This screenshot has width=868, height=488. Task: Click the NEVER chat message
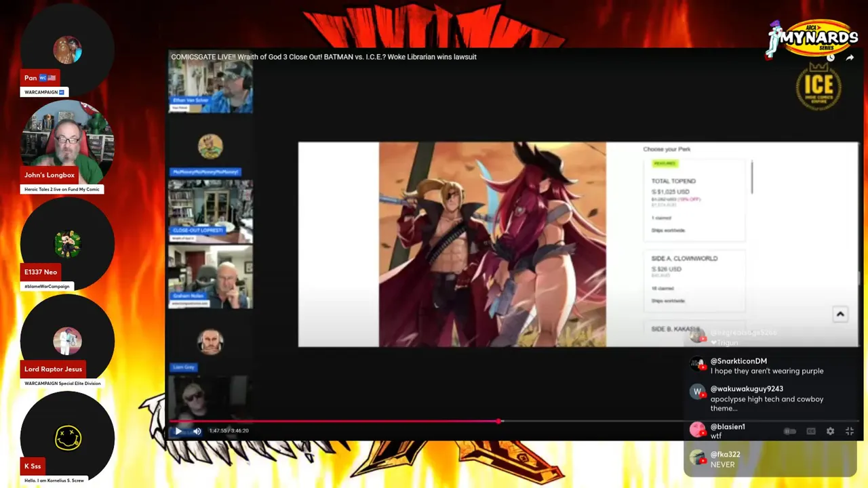722,465
